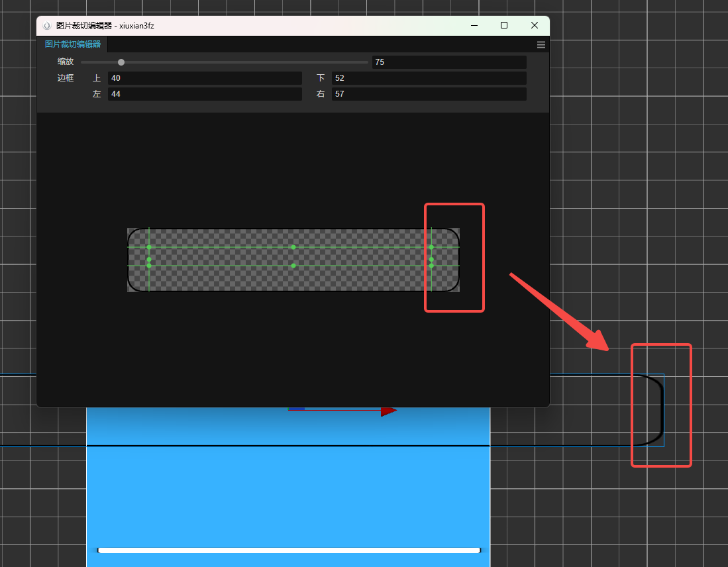Click the 上 border field with 40

[x=205, y=78]
